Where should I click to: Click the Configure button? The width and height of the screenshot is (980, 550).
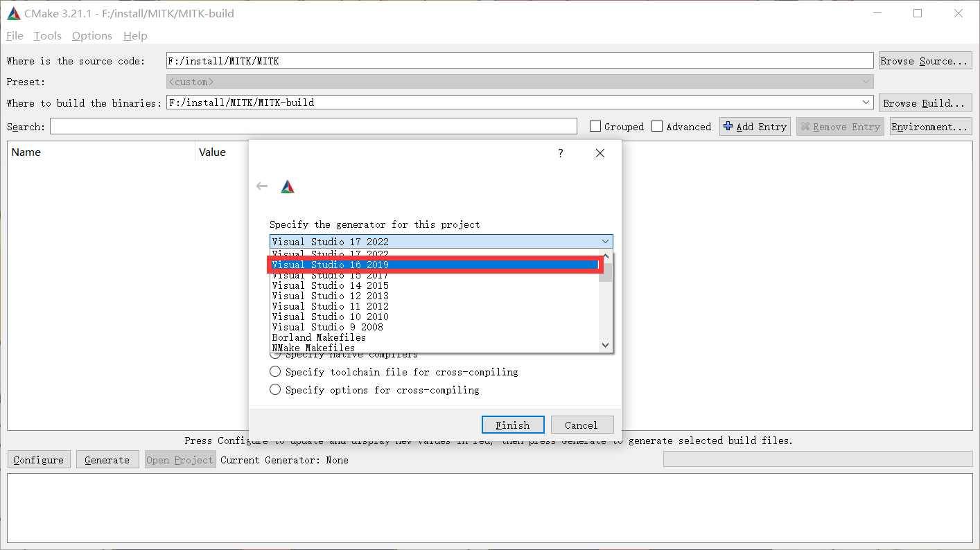(x=39, y=460)
